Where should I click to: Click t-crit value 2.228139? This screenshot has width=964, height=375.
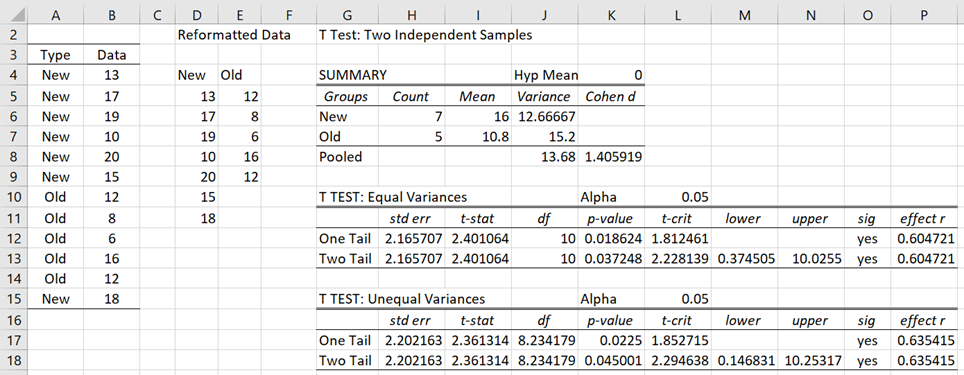tap(678, 259)
